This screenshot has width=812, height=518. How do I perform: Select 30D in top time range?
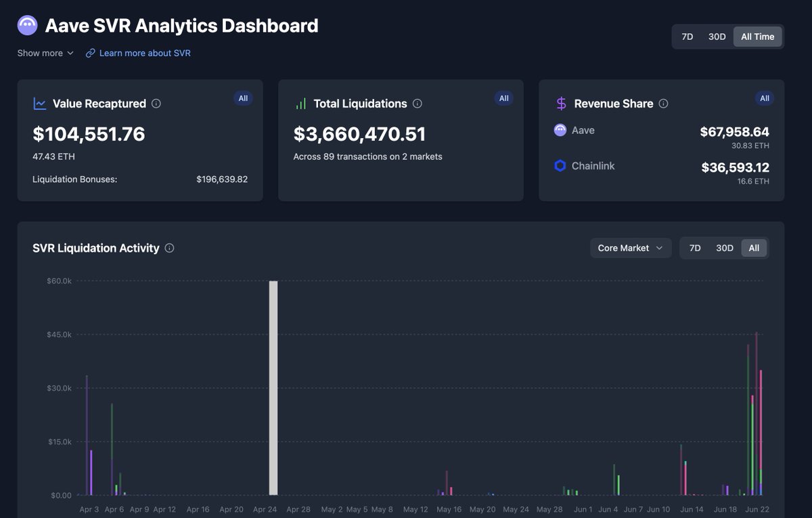tap(717, 37)
